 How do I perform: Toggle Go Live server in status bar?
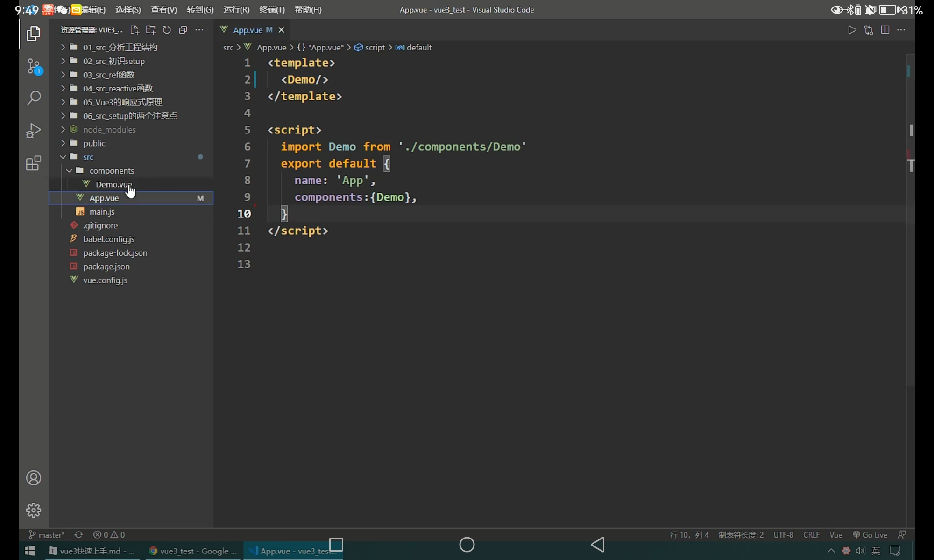click(870, 535)
